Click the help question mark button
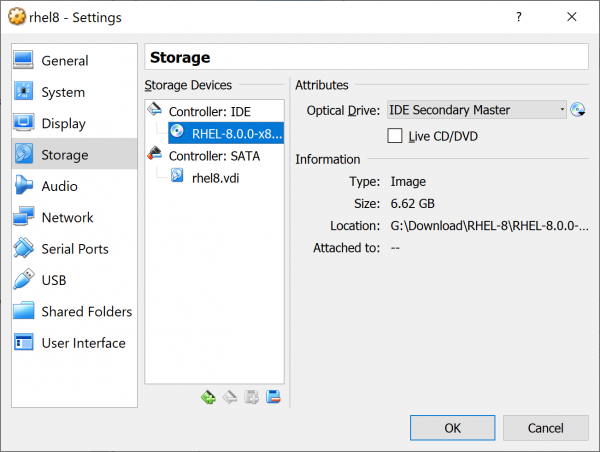The height and width of the screenshot is (452, 600). point(518,17)
